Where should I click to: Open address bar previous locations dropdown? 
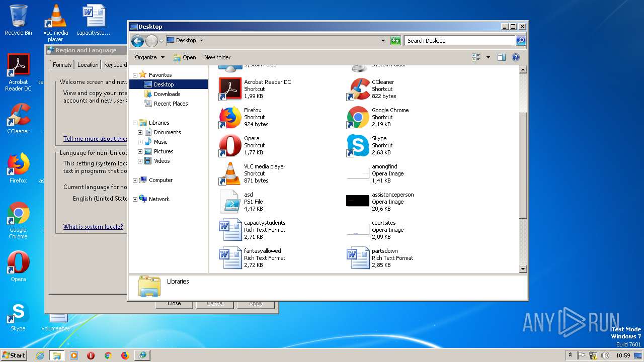[383, 41]
